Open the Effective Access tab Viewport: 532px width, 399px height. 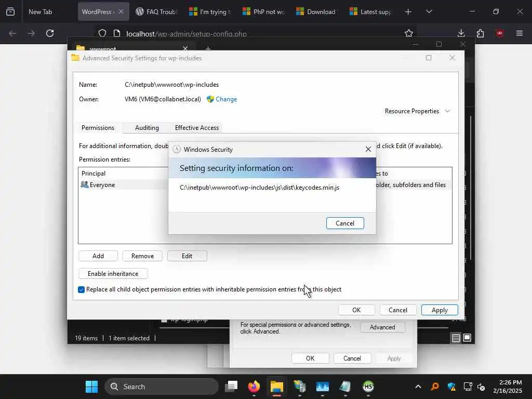pos(197,128)
